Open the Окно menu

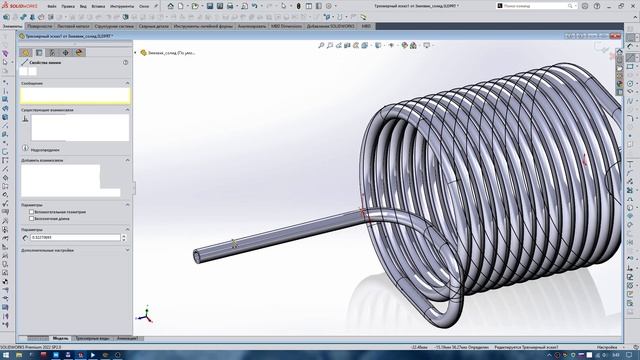tap(144, 7)
